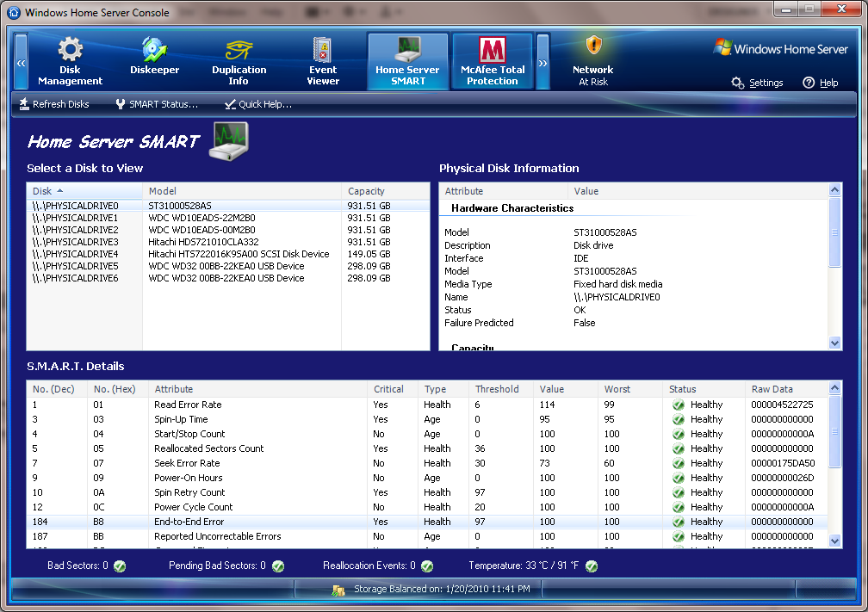Select the Reallocated Sectors Count attribute

208,448
